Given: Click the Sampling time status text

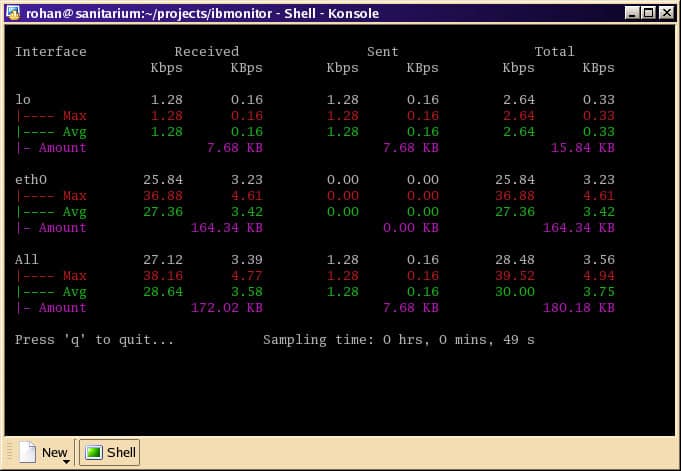Looking at the screenshot, I should tap(399, 340).
